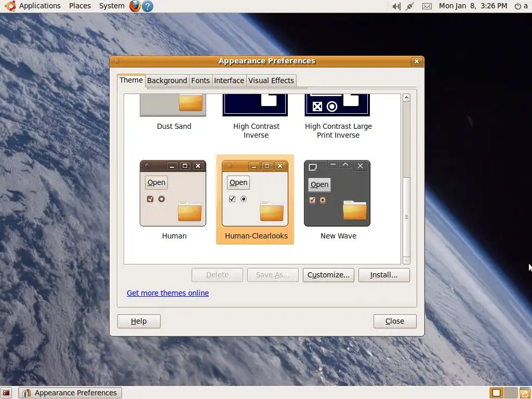Select the second workspace in switcher
The image size is (532, 399).
pos(511,393)
